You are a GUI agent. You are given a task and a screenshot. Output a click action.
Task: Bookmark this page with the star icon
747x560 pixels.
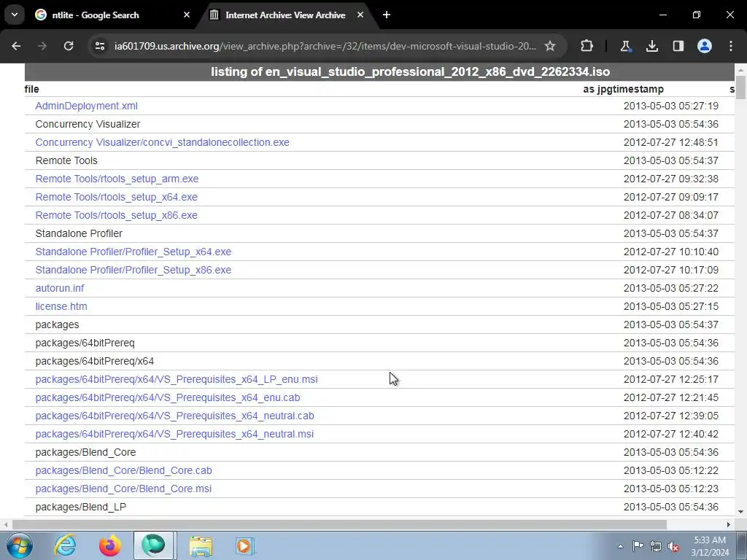pos(550,46)
